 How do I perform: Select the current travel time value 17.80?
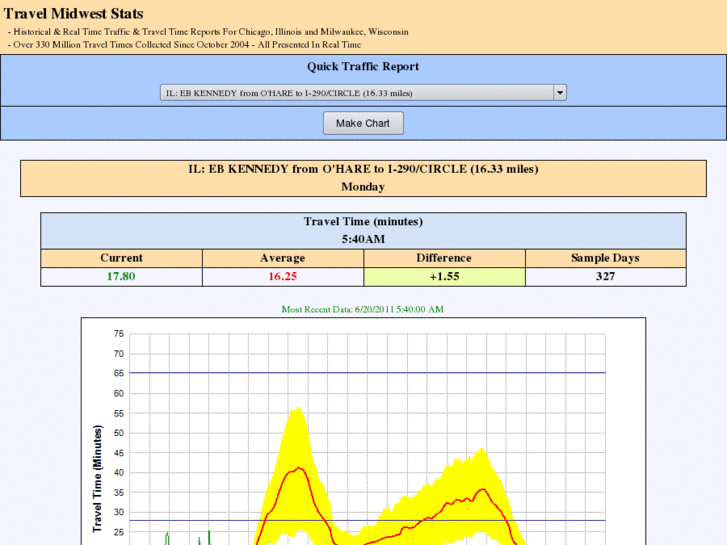point(121,276)
